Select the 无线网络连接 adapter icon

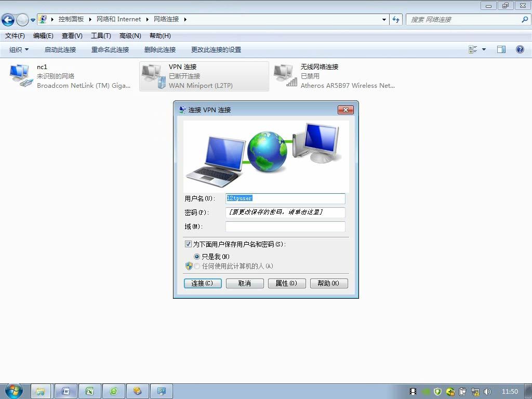[286, 76]
